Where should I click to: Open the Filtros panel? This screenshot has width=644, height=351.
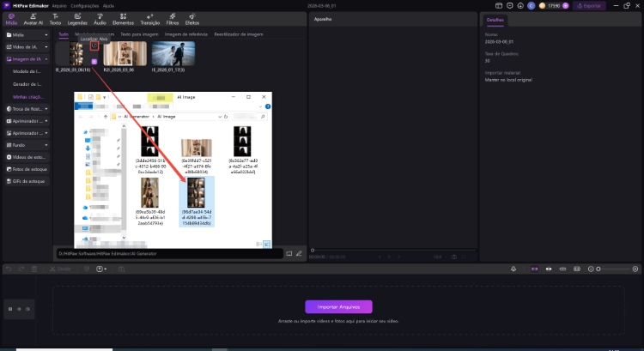[x=172, y=19]
